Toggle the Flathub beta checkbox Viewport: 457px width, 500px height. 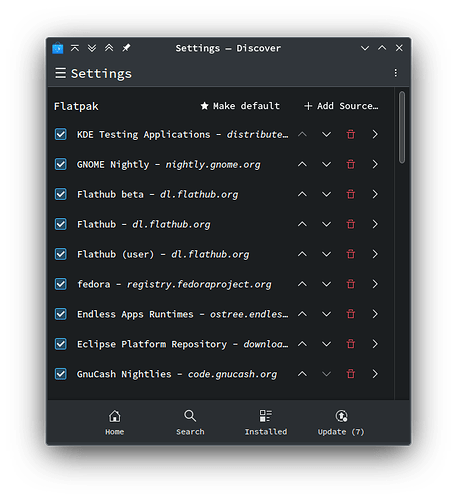(x=61, y=194)
